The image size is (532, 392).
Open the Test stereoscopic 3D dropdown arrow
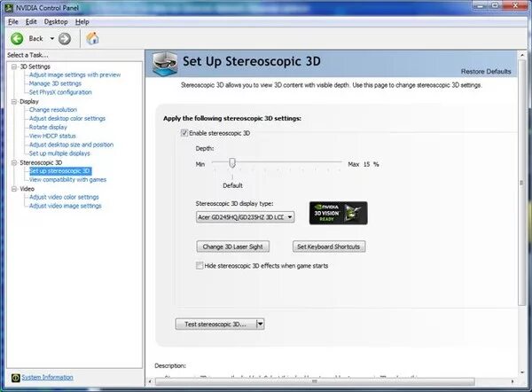pos(260,324)
